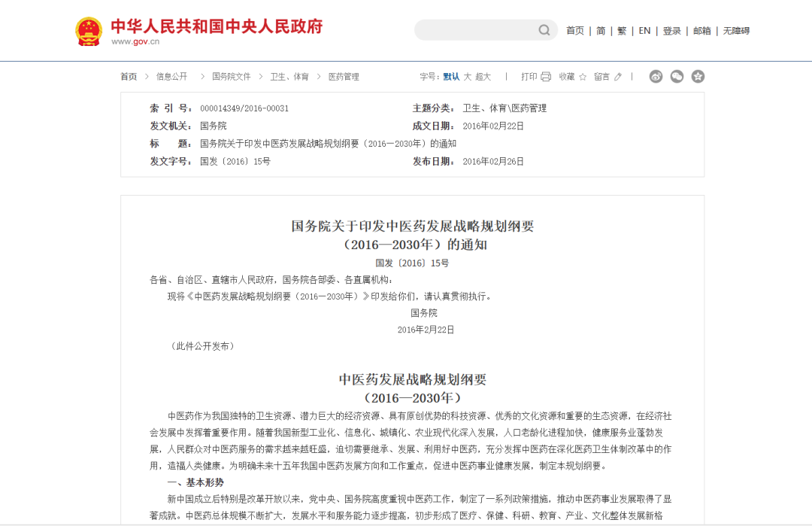Click the search magnifier icon

pyautogui.click(x=544, y=30)
